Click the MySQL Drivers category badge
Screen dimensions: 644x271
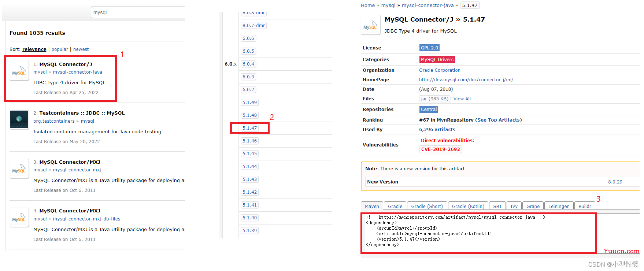pyautogui.click(x=437, y=60)
